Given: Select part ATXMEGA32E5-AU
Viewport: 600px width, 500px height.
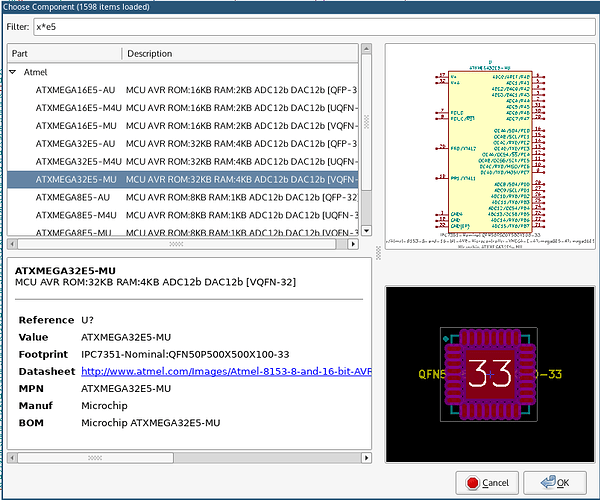Looking at the screenshot, I should 183,144.
